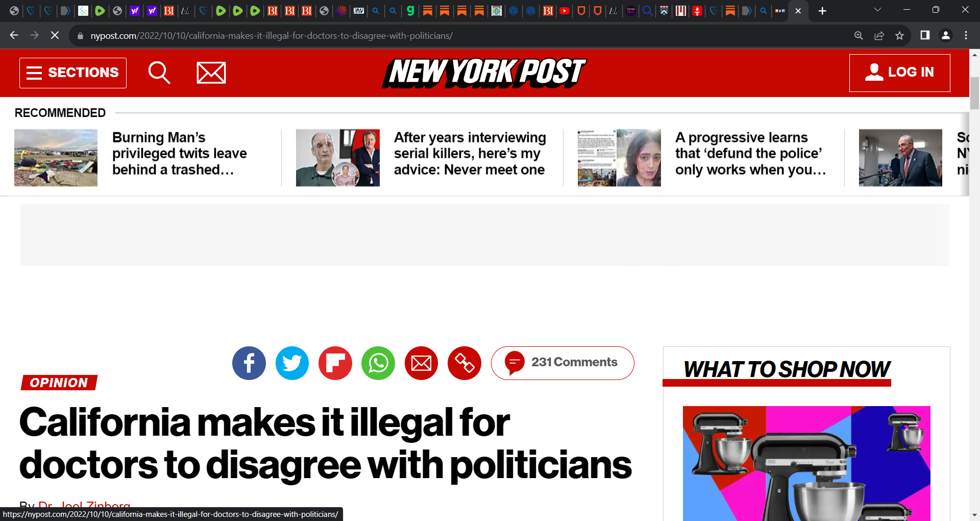Share the article on Twitter
This screenshot has height=521, width=980.
click(292, 363)
